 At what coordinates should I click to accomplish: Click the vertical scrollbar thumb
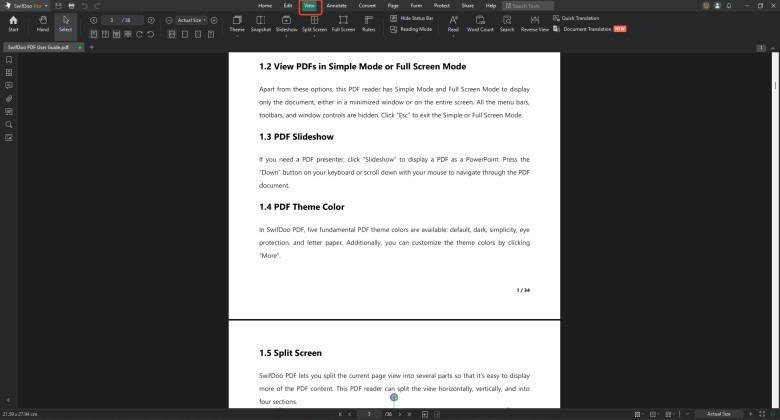(775, 86)
